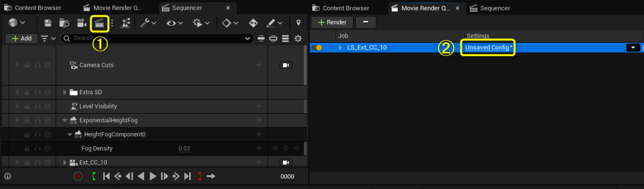Solo the Camera Cuts track
Viewport: 644px width, 189px height.
(37, 65)
